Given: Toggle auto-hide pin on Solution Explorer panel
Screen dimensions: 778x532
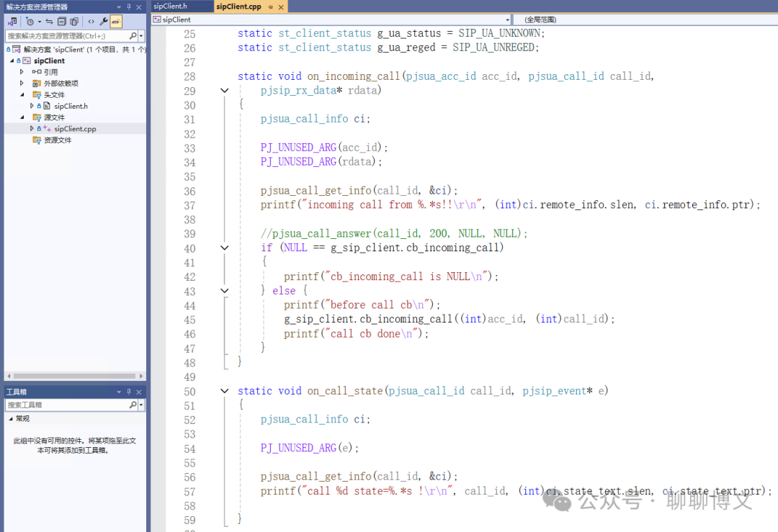Looking at the screenshot, I should pos(130,6).
